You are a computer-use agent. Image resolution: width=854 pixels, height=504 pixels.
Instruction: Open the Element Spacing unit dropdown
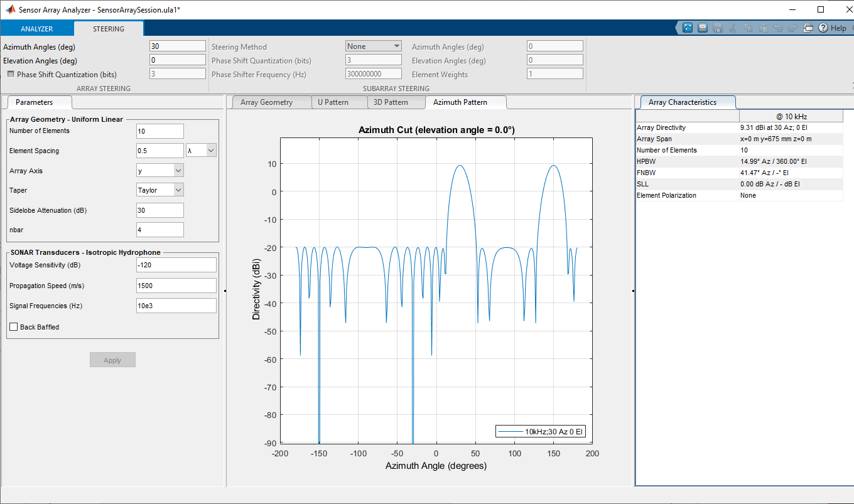click(x=201, y=151)
